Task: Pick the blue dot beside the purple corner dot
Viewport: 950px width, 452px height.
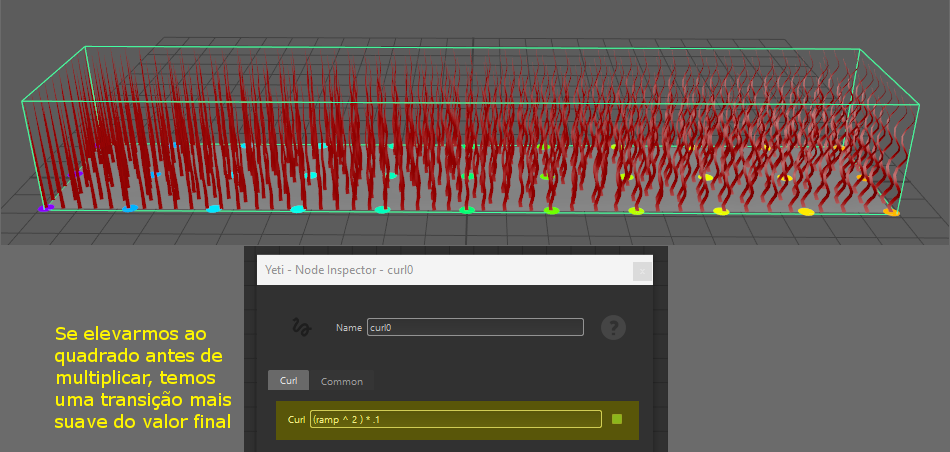Action: 128,209
